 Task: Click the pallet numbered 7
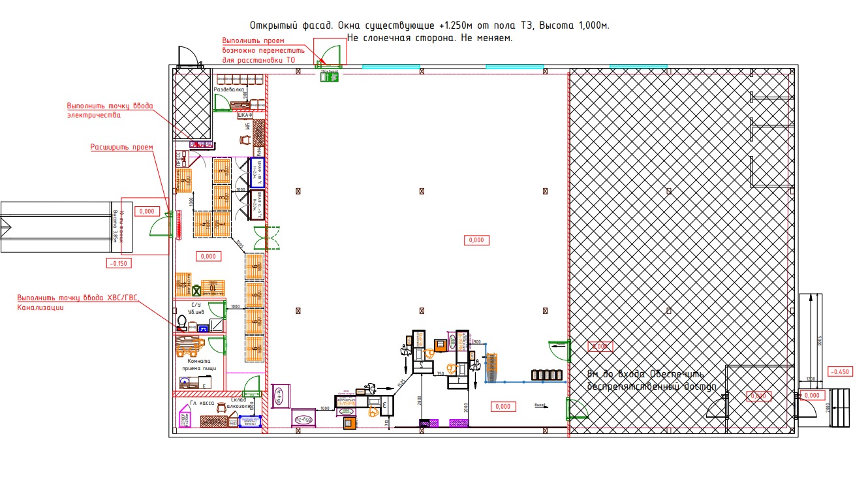(222, 224)
